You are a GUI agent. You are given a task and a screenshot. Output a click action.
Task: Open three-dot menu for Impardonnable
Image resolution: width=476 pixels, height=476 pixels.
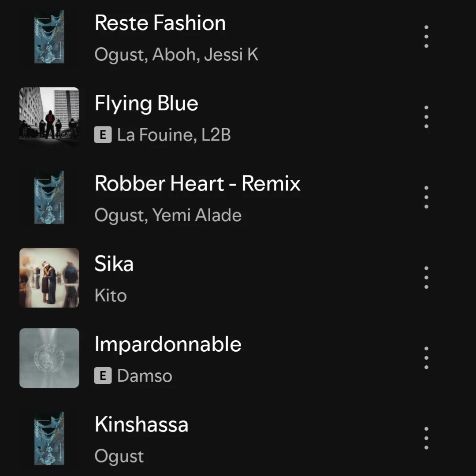point(426,358)
